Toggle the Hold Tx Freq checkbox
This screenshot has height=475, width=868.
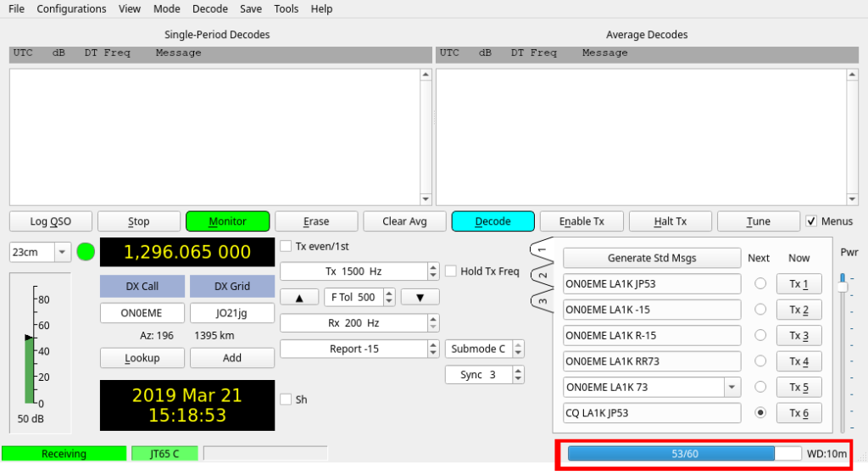pos(452,271)
